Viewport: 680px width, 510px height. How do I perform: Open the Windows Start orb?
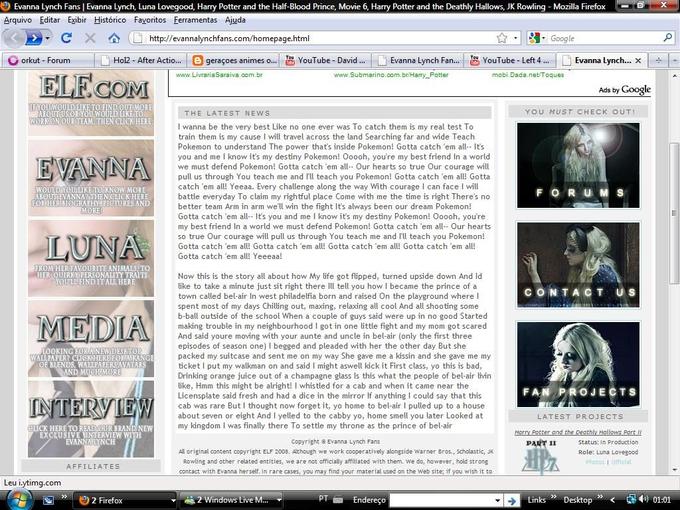(x=19, y=500)
